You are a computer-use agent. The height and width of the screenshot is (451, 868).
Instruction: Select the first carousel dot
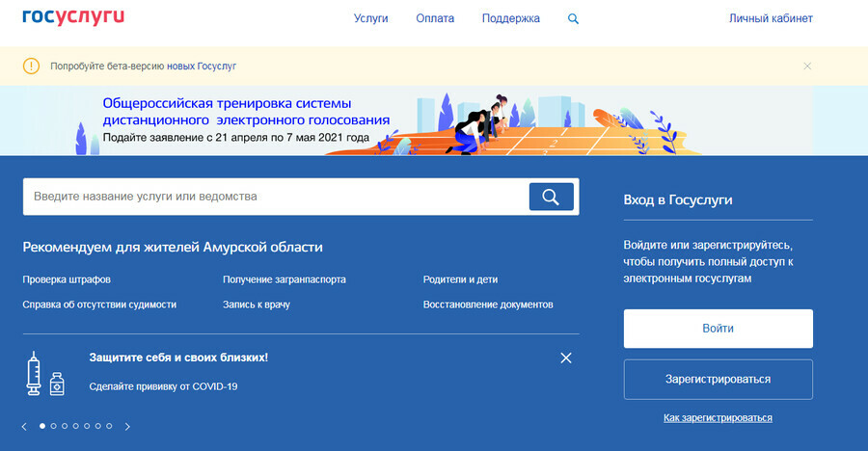[x=42, y=426]
